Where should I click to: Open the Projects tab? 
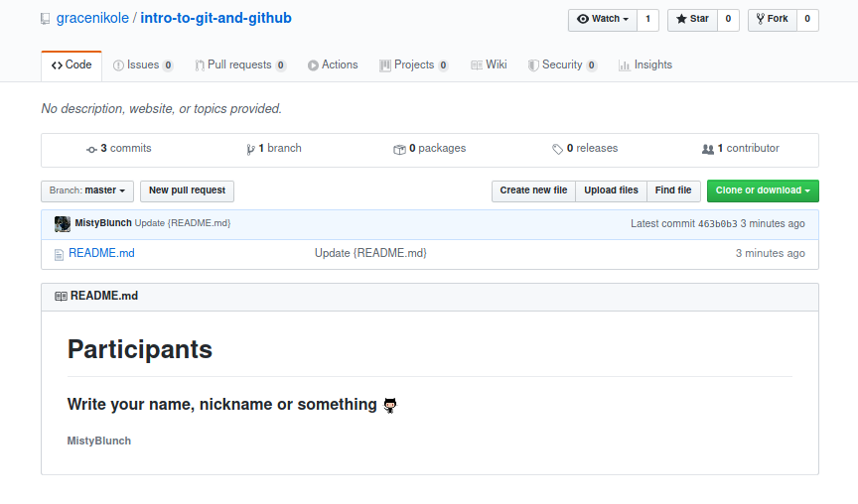coord(414,65)
